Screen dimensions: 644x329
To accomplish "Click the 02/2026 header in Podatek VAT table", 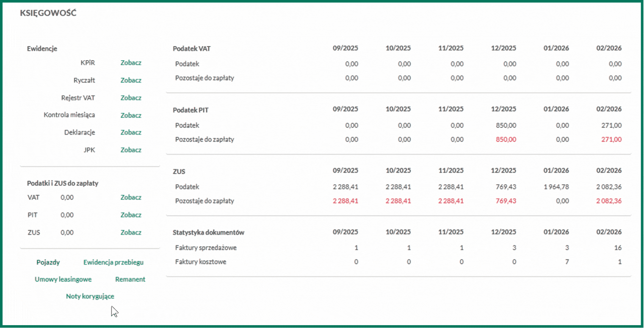I will pyautogui.click(x=609, y=48).
